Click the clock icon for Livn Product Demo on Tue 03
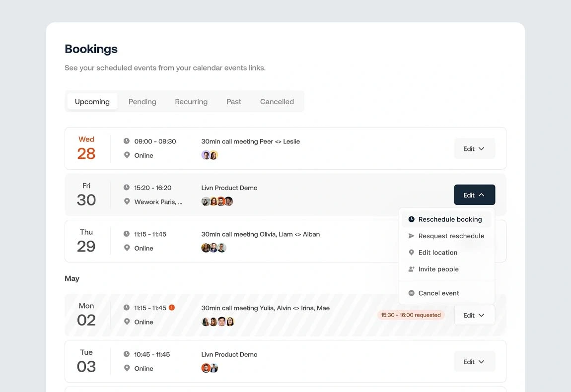This screenshot has width=571, height=392. click(x=128, y=354)
